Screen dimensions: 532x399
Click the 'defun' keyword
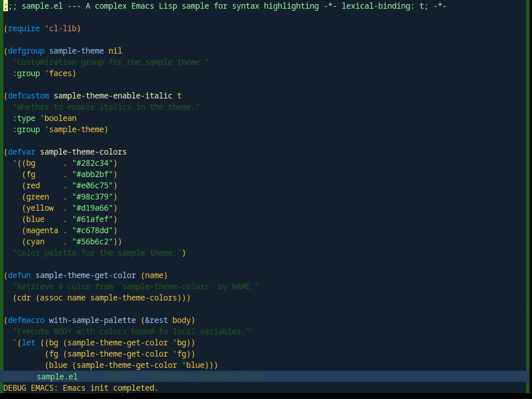tap(20, 275)
